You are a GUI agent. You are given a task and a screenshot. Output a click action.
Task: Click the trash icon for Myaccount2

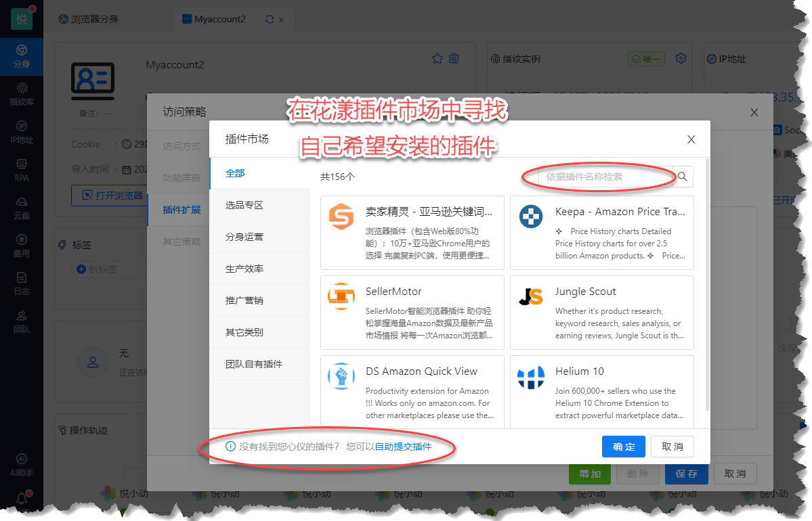(x=454, y=58)
